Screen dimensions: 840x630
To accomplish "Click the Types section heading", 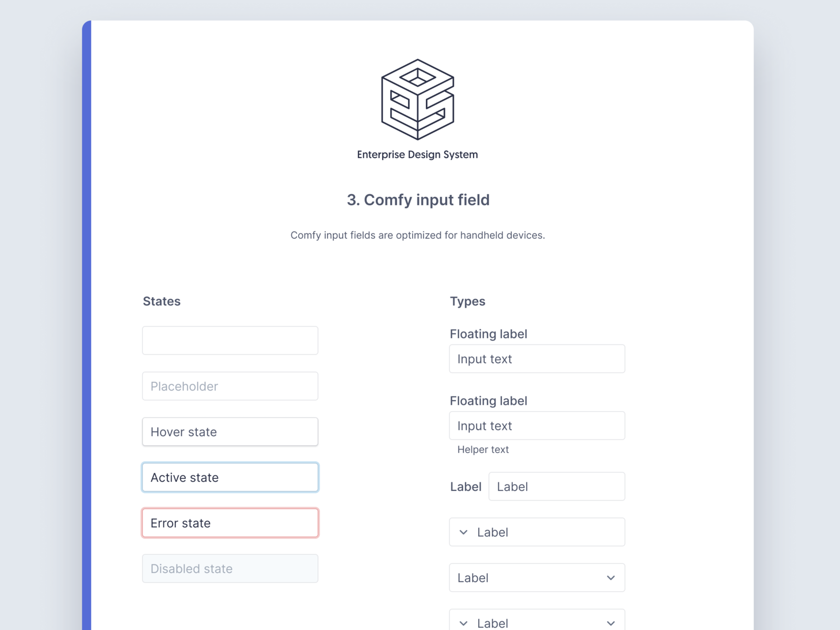I will pos(467,301).
